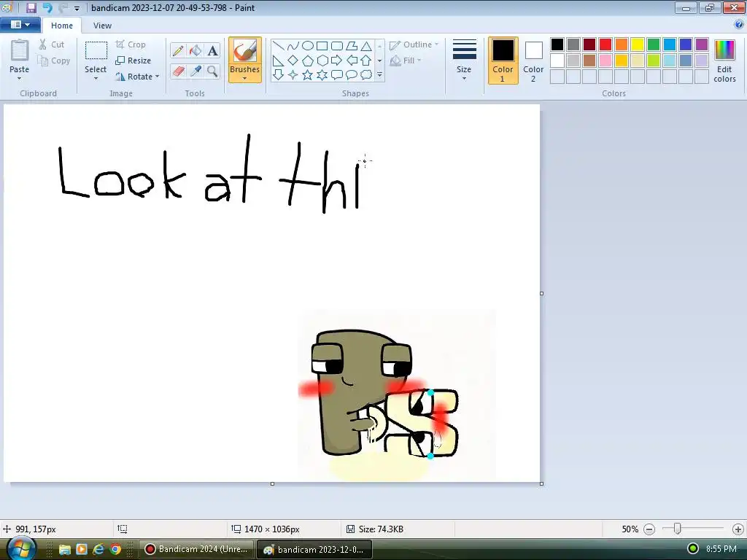Select the Eraser tool
747x560 pixels.
[x=178, y=71]
